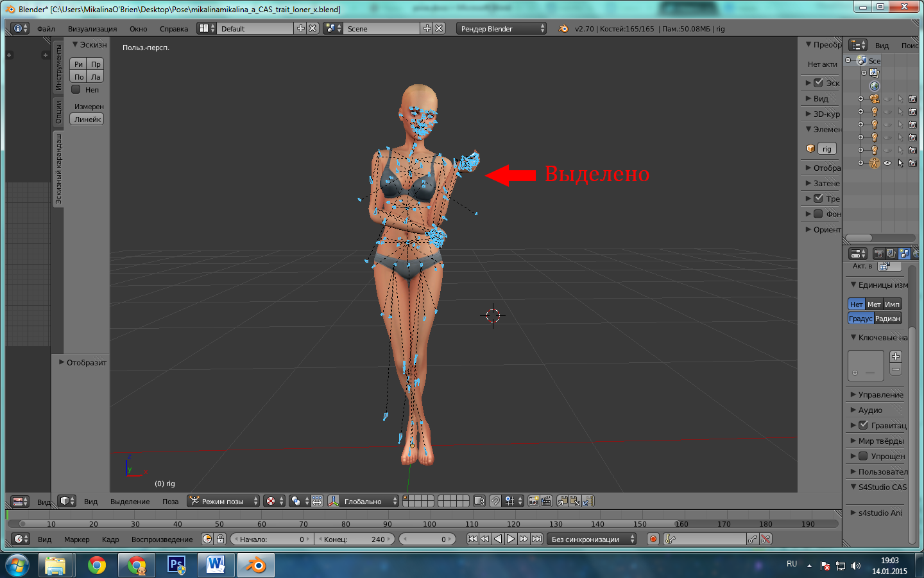The height and width of the screenshot is (578, 924).
Task: Expand the Аудио panel
Action: click(866, 410)
